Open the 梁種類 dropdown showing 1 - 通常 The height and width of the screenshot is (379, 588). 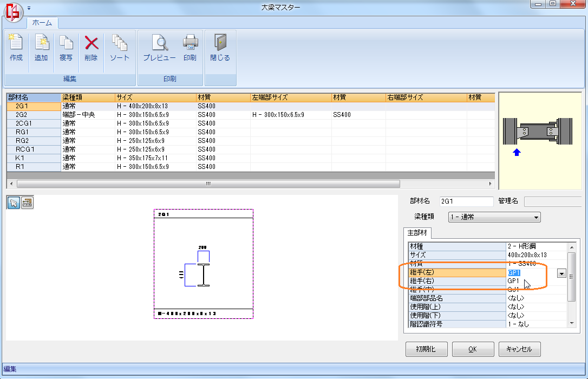click(494, 217)
